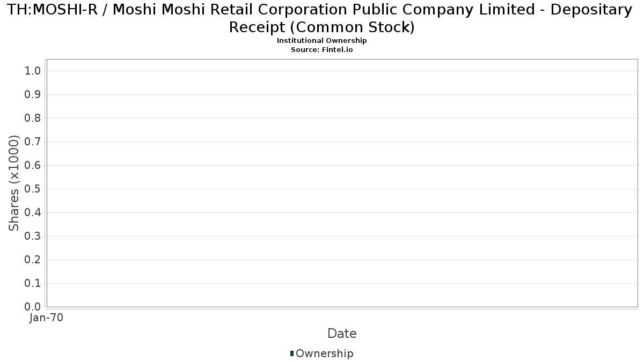Select the 1.0 y-axis tick label
Viewport: 644px width, 362px height.
[x=33, y=71]
